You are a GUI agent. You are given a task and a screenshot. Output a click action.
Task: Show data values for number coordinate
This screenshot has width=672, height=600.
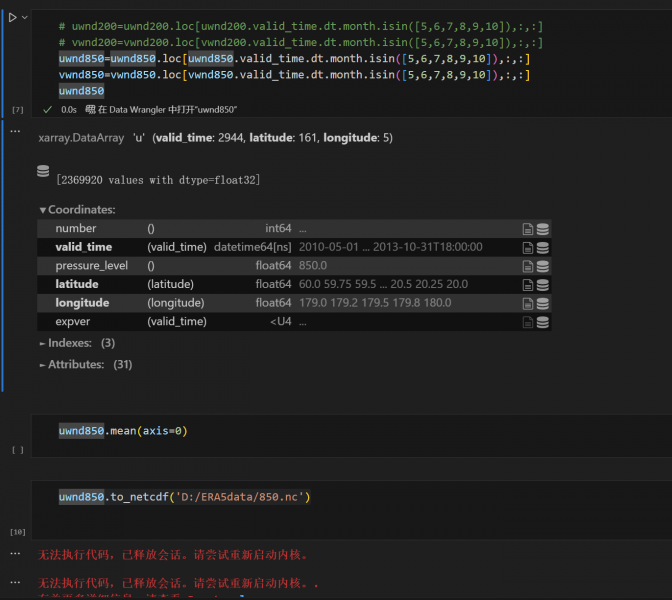(542, 229)
